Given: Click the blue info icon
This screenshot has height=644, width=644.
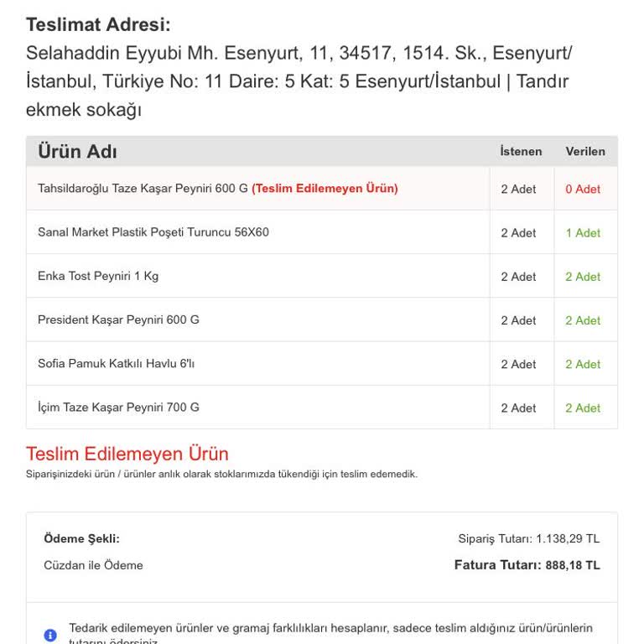Looking at the screenshot, I should coord(50,635).
